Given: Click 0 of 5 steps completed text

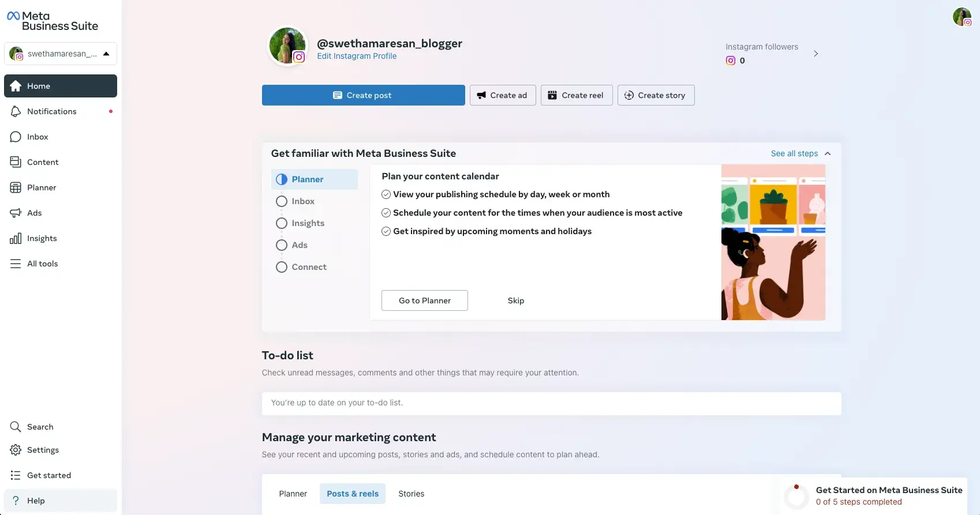Looking at the screenshot, I should 859,502.
